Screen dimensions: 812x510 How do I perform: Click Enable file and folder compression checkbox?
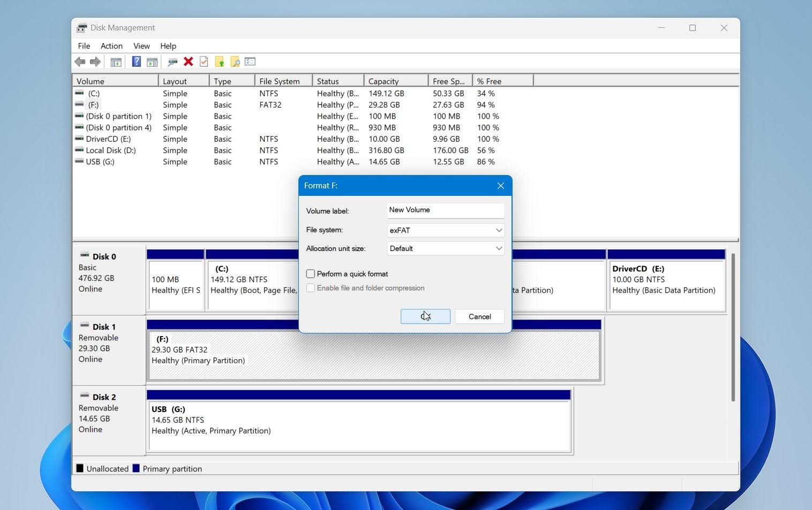click(311, 288)
